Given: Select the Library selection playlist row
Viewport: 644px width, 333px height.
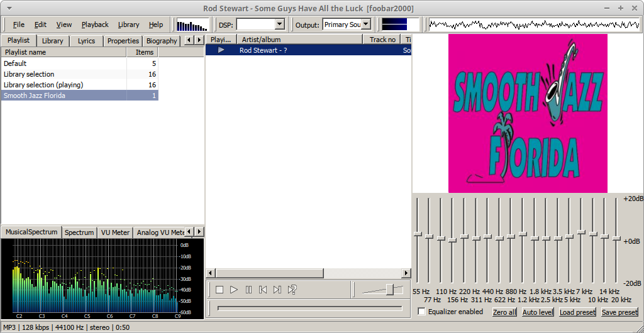Looking at the screenshot, I should [80, 74].
